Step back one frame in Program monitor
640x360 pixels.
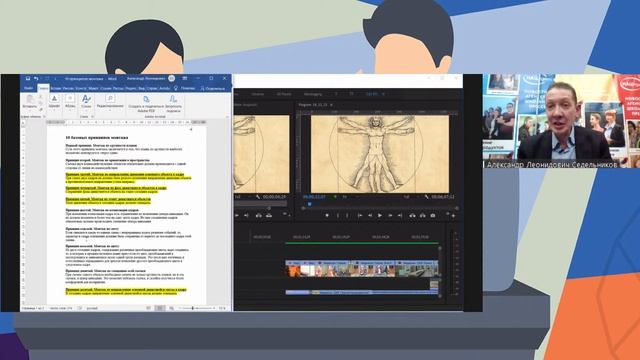pyautogui.click(x=369, y=216)
